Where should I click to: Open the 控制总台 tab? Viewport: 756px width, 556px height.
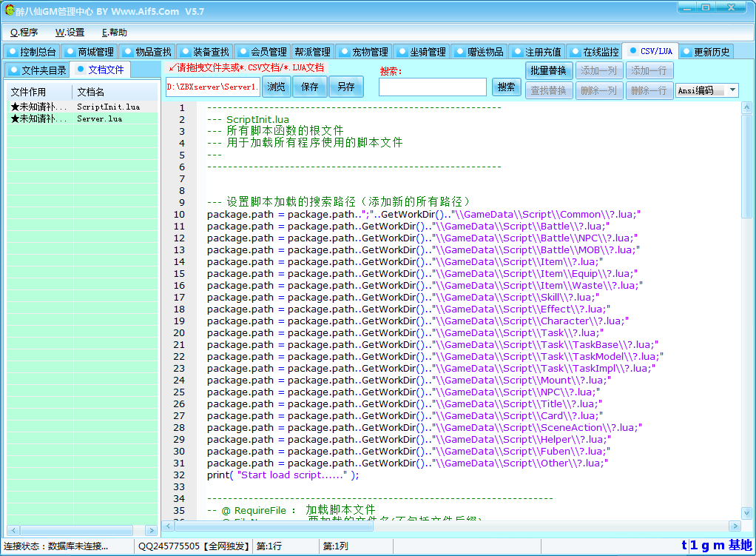pos(32,52)
